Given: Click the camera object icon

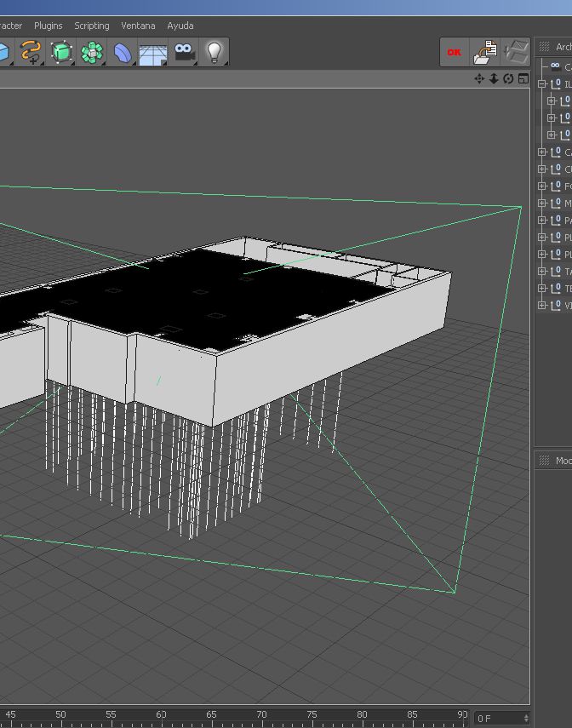Looking at the screenshot, I should (x=184, y=52).
